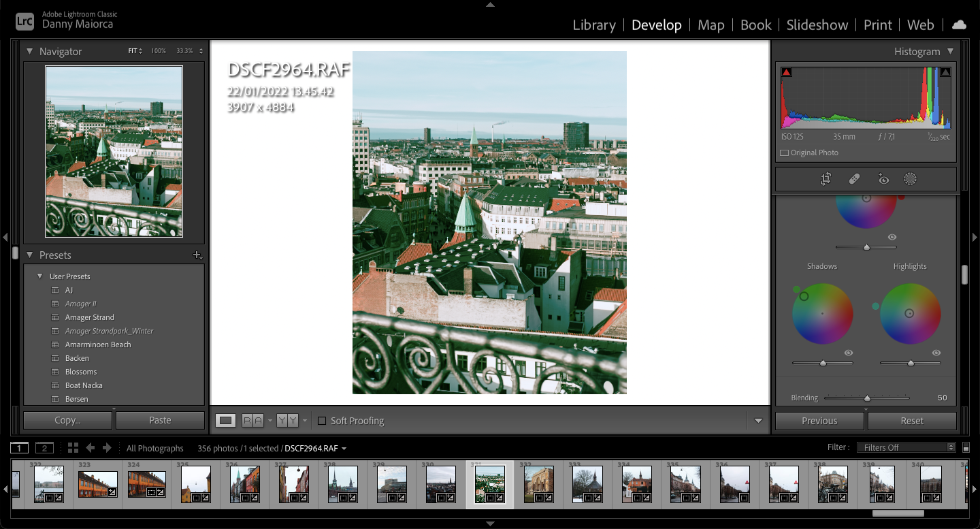Collapse the Navigator panel
The height and width of the screenshot is (529, 980).
click(29, 51)
